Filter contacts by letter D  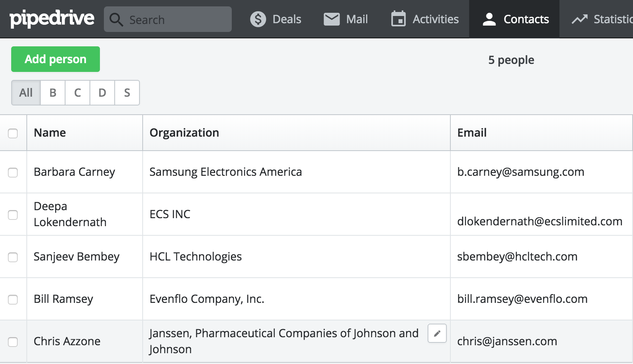[102, 93]
